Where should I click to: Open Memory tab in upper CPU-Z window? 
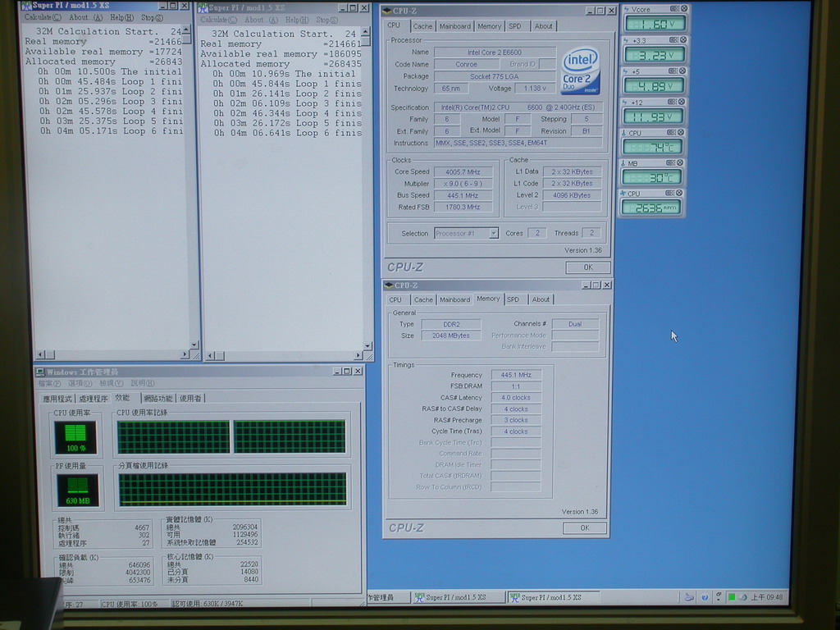tap(489, 26)
